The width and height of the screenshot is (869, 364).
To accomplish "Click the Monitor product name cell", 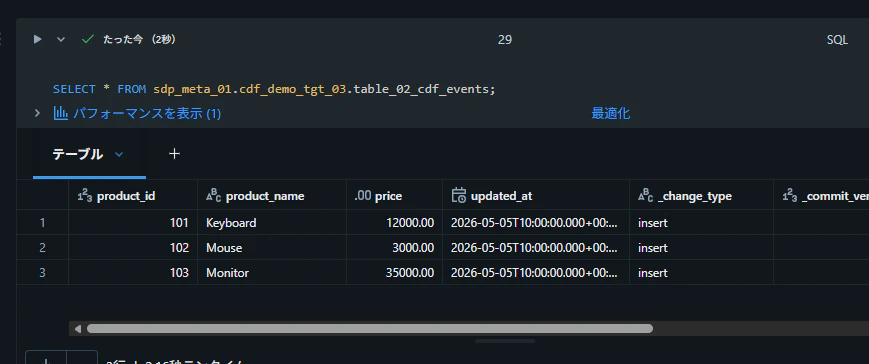I will tap(272, 273).
